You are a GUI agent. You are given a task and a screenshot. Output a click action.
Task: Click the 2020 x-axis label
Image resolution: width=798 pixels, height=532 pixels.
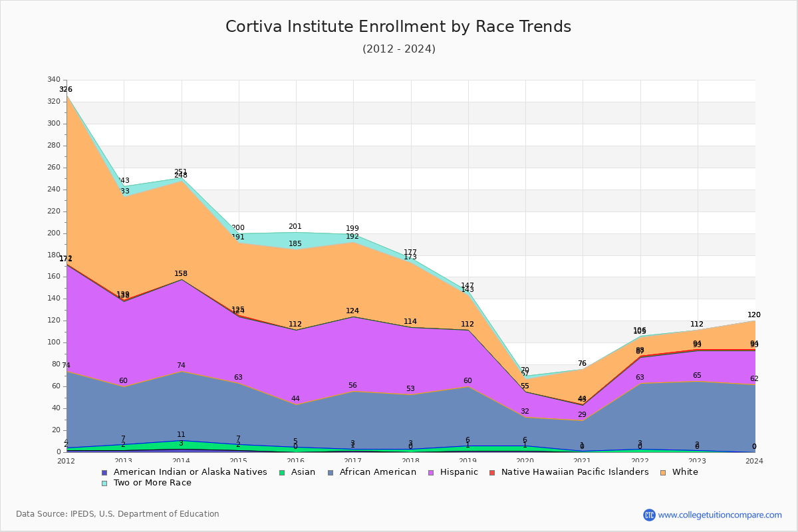tap(525, 461)
